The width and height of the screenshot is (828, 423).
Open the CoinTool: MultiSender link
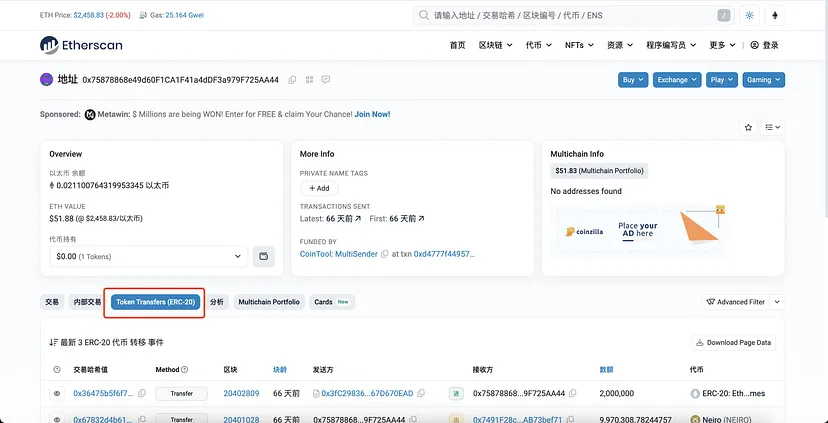click(x=338, y=254)
